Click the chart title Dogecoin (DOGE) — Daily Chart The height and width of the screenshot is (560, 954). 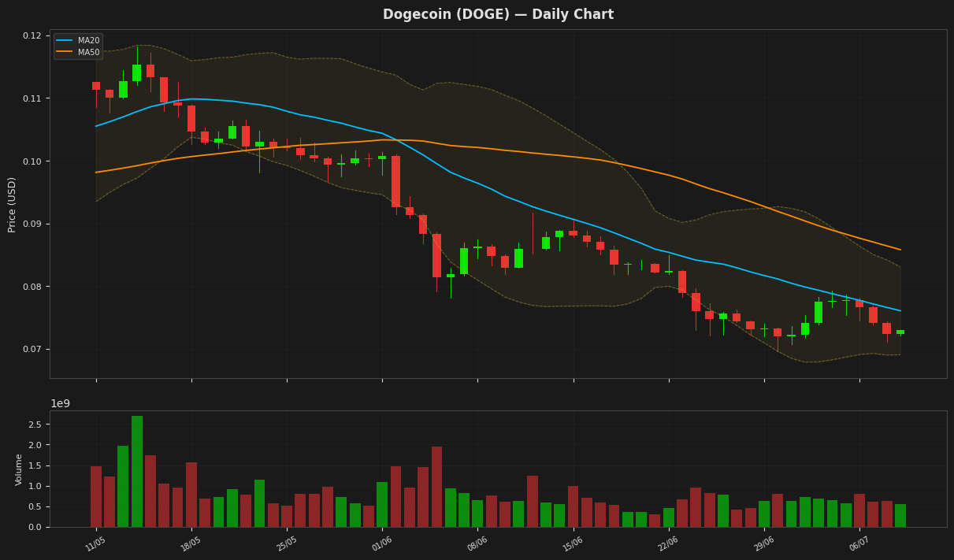[498, 15]
